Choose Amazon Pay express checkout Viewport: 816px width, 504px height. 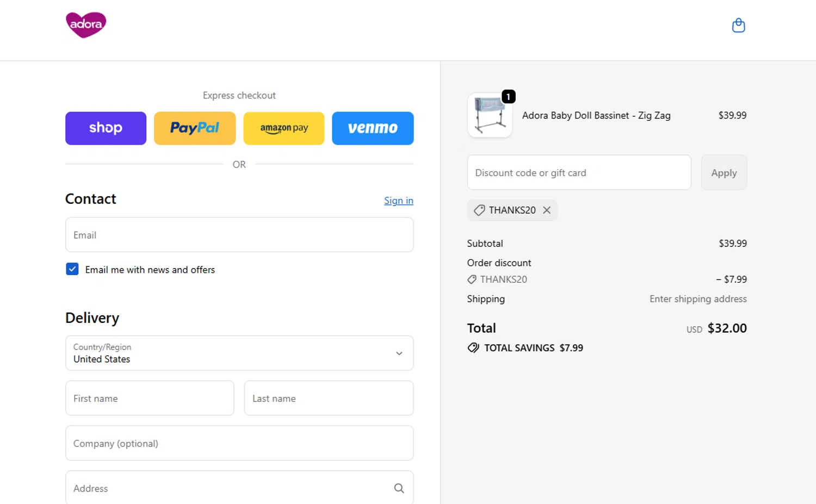284,128
